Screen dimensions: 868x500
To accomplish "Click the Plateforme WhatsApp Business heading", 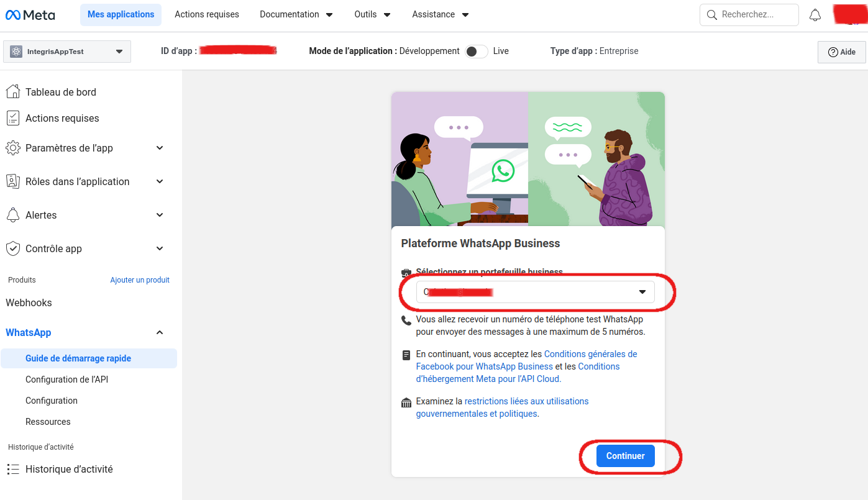I will pos(481,243).
